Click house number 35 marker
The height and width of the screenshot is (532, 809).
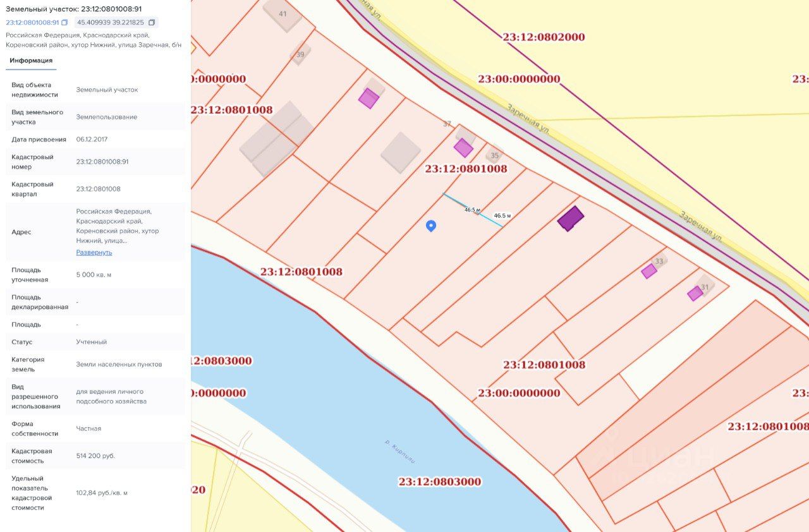point(494,155)
